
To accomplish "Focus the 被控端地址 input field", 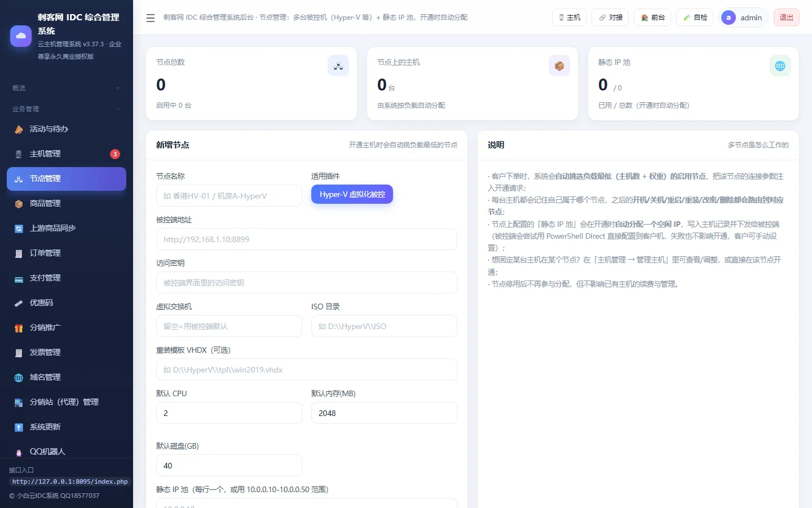I will (307, 239).
